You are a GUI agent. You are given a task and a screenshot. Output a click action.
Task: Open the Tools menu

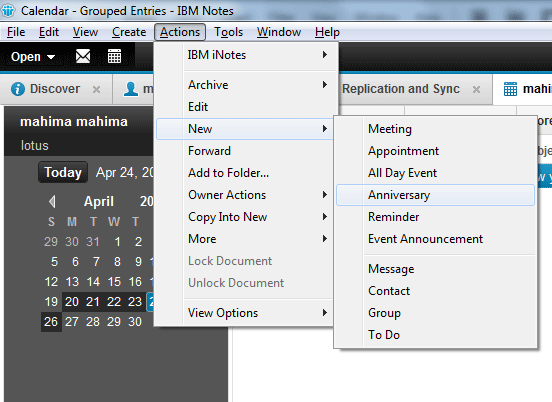(229, 32)
